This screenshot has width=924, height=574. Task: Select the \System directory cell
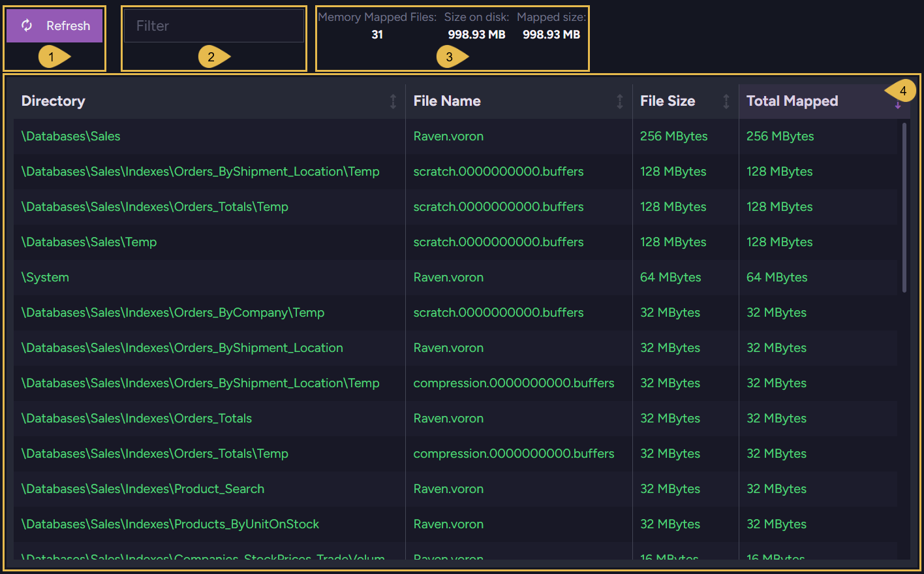[x=209, y=278]
